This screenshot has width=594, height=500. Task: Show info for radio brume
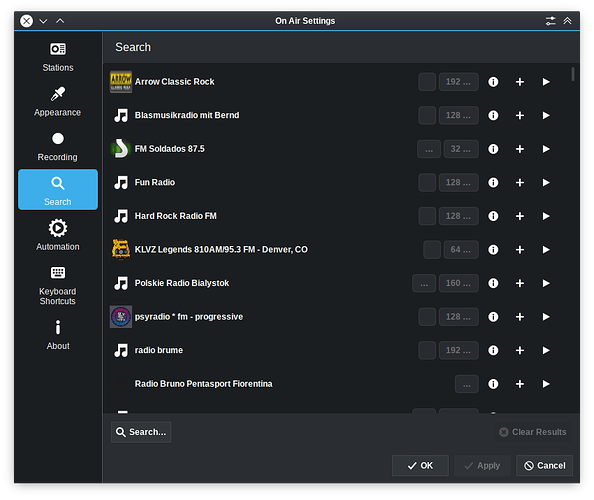493,350
